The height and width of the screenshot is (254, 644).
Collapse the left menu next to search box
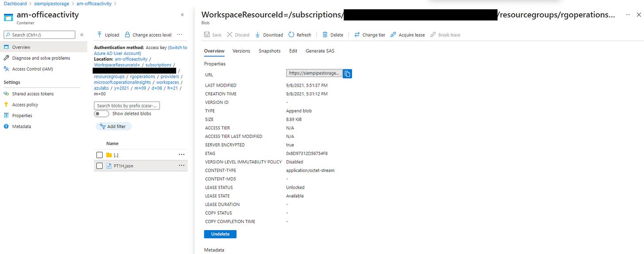pos(81,34)
